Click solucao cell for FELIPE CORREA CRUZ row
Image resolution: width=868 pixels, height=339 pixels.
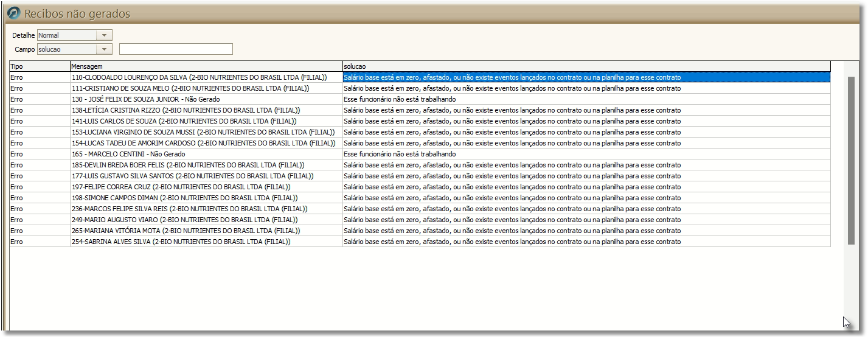click(586, 187)
